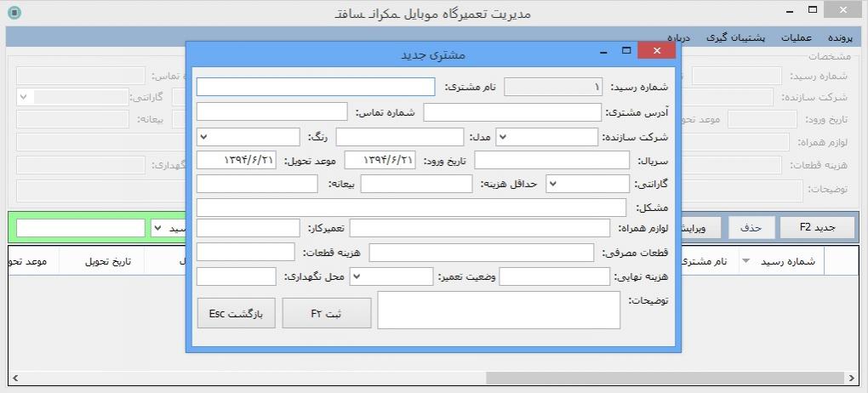868x393 pixels.
Task: Open the وضعیت تعمیر dropdown
Action: 357,276
